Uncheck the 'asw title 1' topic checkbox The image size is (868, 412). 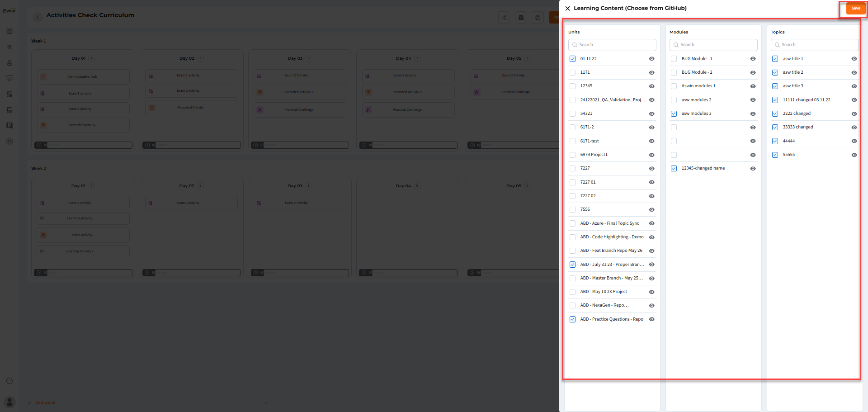click(775, 59)
